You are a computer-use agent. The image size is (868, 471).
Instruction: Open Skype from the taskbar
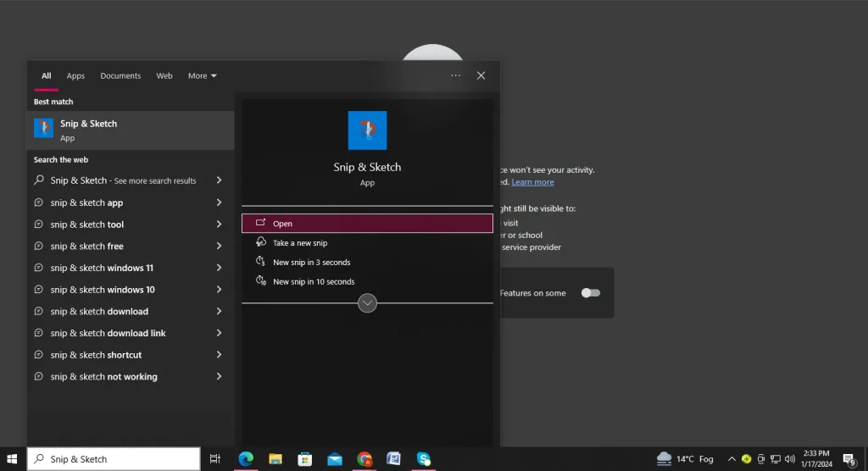tap(424, 459)
